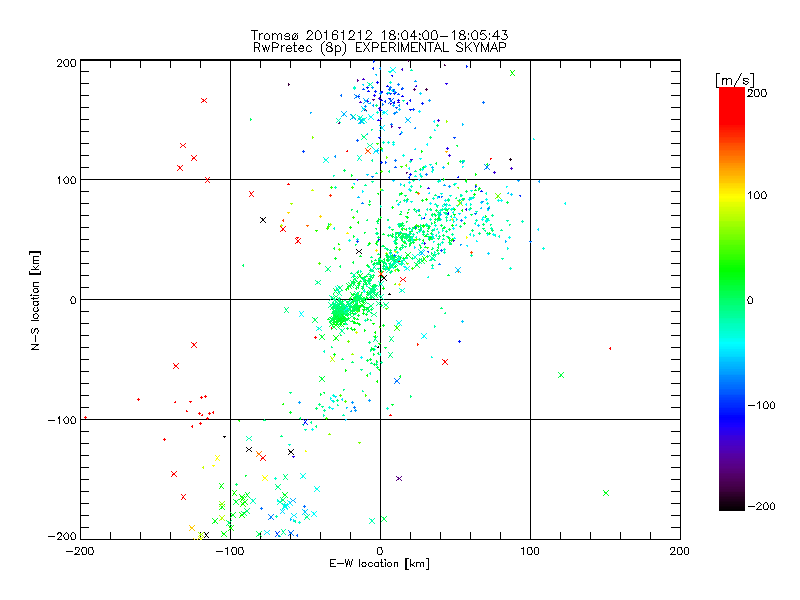
Task: Select the N-S axis tick label -200
Action: click(62, 537)
